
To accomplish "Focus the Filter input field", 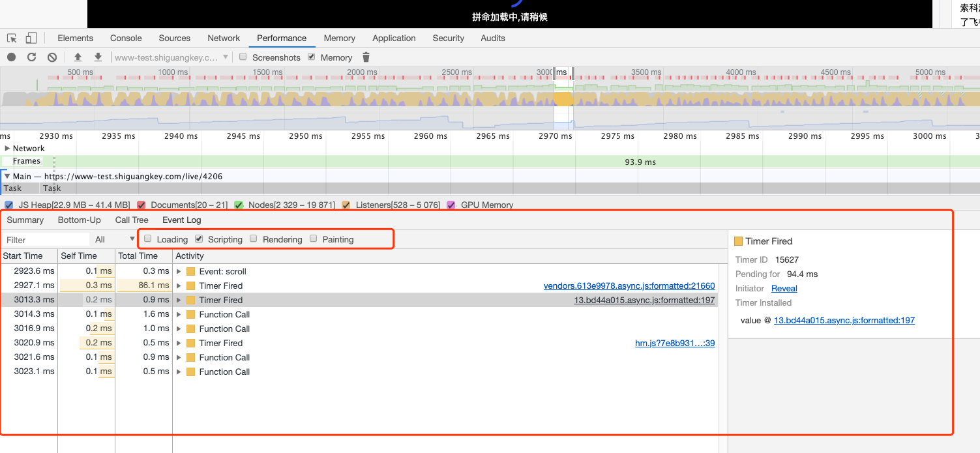I will [46, 239].
